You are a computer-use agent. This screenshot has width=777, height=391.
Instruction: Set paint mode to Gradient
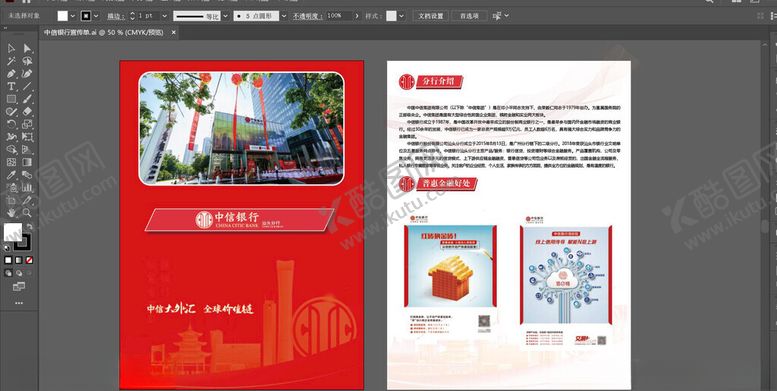[x=18, y=260]
